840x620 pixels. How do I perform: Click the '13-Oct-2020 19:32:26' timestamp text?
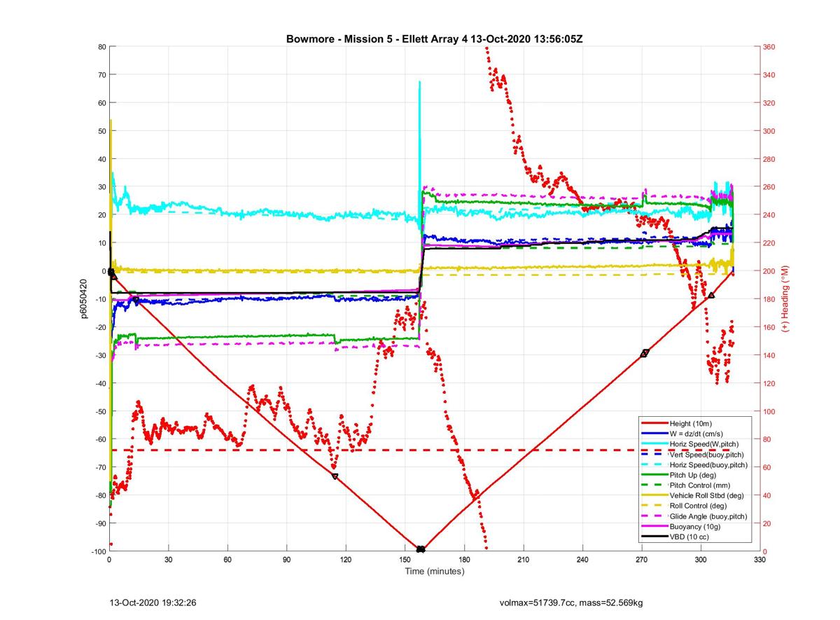coord(153,602)
